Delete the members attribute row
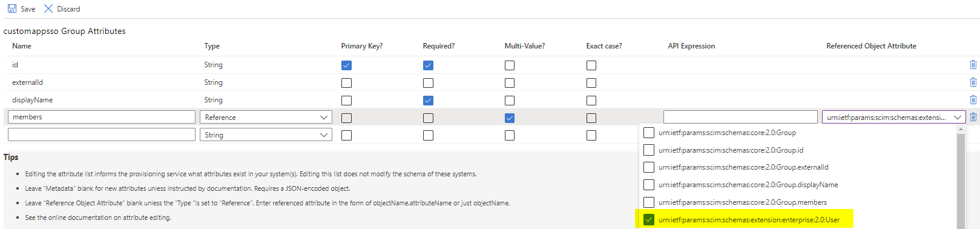The height and width of the screenshot is (229, 980). [973, 117]
